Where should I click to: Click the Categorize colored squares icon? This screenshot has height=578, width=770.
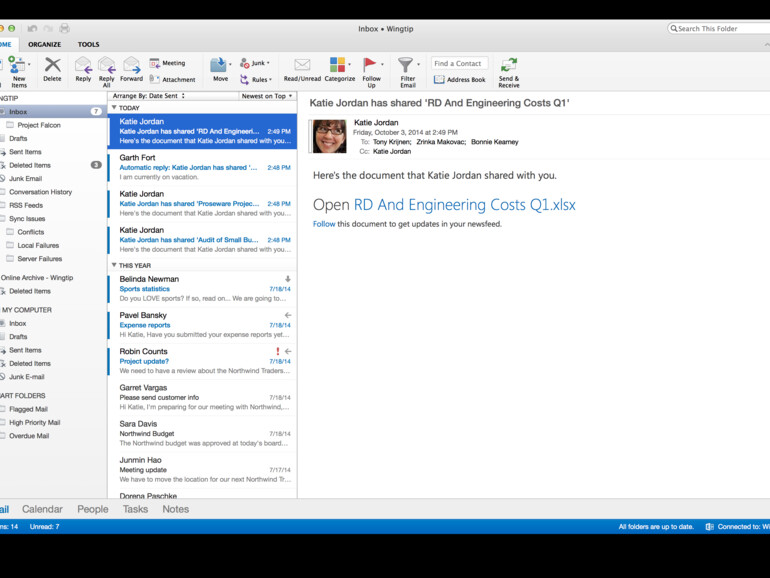coord(337,65)
